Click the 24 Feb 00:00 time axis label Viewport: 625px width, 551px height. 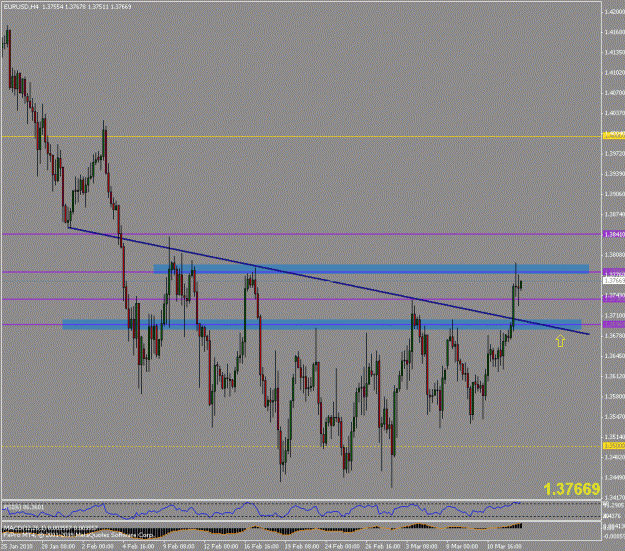(342, 546)
